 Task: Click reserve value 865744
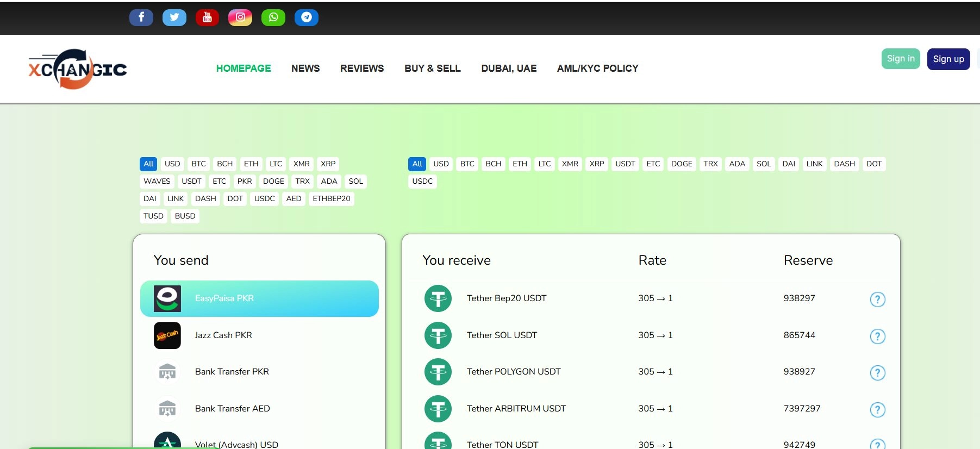click(x=799, y=335)
